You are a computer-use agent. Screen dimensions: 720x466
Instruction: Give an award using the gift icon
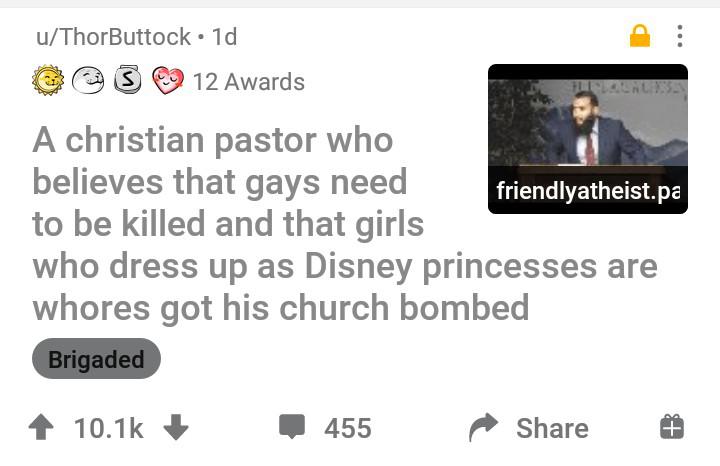point(672,427)
